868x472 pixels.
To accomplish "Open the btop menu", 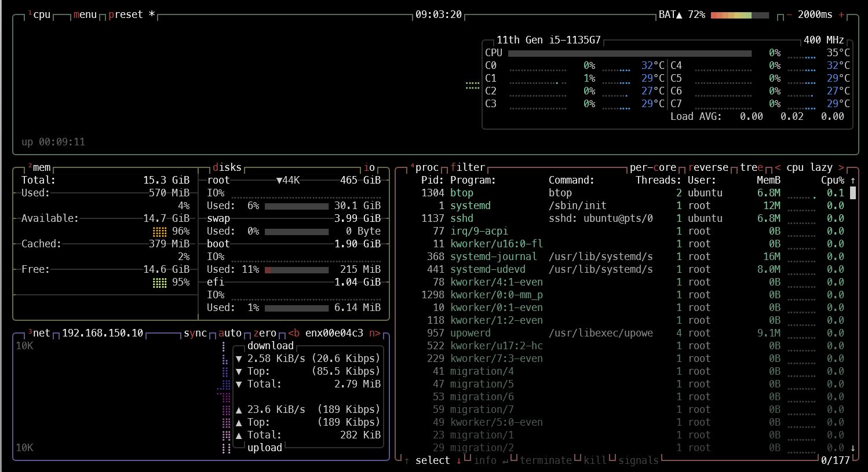I will pos(85,14).
